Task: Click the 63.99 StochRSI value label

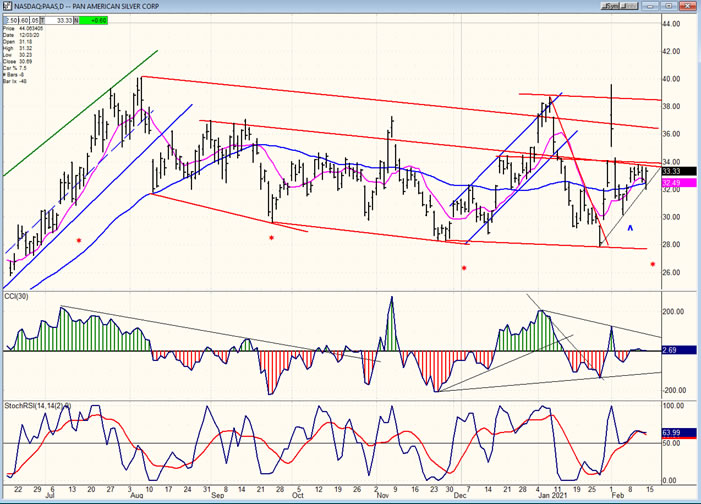Action: [x=679, y=432]
